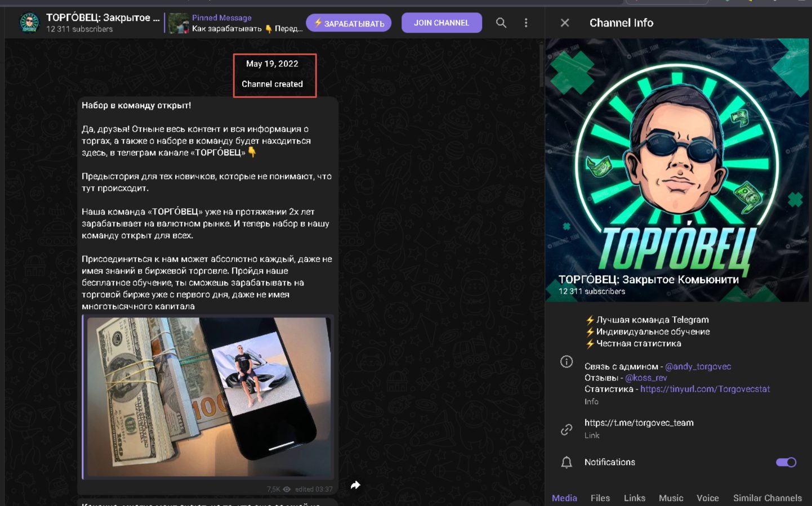Image resolution: width=812 pixels, height=506 pixels.
Task: Click the 'Channel Info' panel heading
Action: [621, 23]
